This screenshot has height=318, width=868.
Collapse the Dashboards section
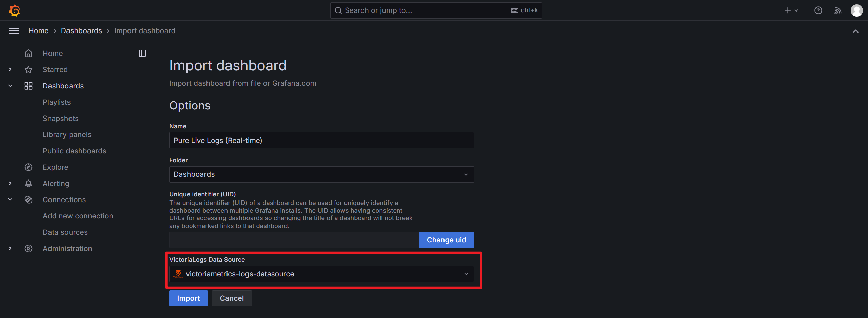pos(10,86)
